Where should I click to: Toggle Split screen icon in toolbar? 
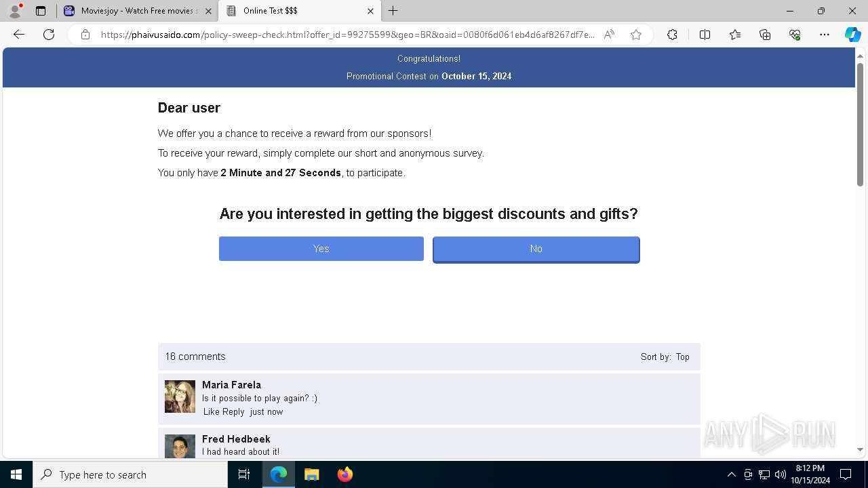[x=705, y=35]
